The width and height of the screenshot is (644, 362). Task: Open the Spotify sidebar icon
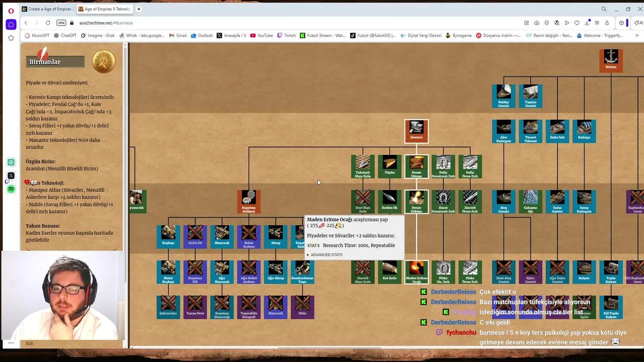point(11,189)
